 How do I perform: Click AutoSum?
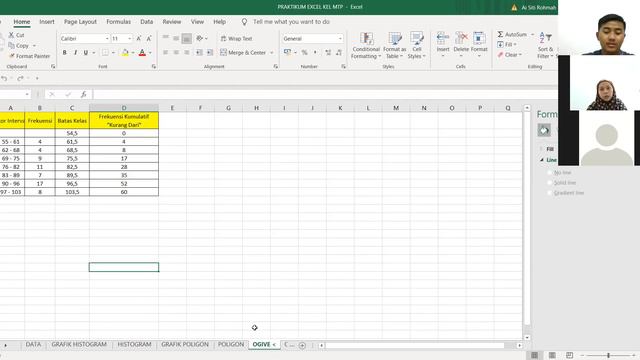tap(512, 35)
